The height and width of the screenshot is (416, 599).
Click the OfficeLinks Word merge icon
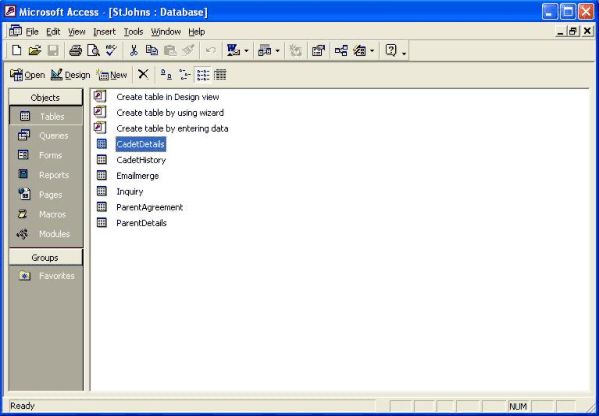click(233, 50)
